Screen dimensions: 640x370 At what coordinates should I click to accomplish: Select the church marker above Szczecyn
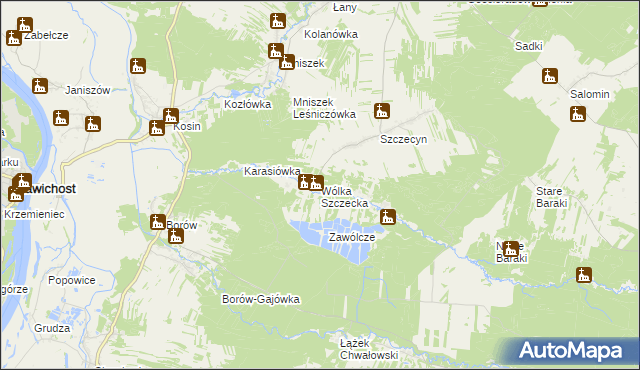click(382, 111)
